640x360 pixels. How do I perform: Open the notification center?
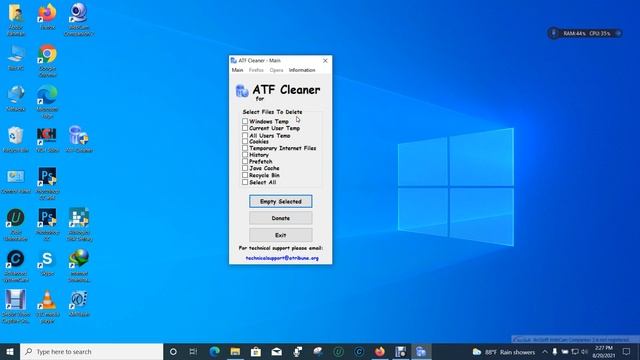click(x=627, y=351)
